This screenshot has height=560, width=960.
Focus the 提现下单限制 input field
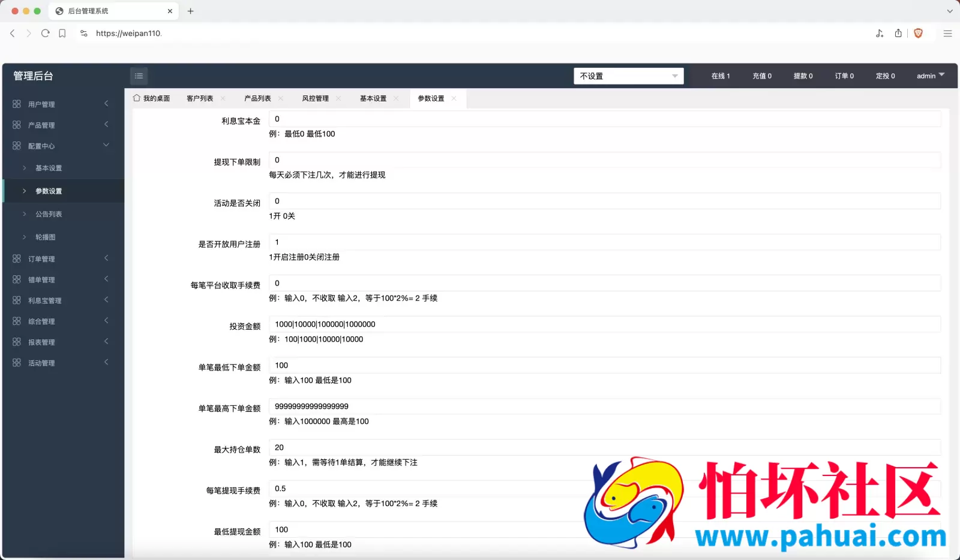pos(605,160)
